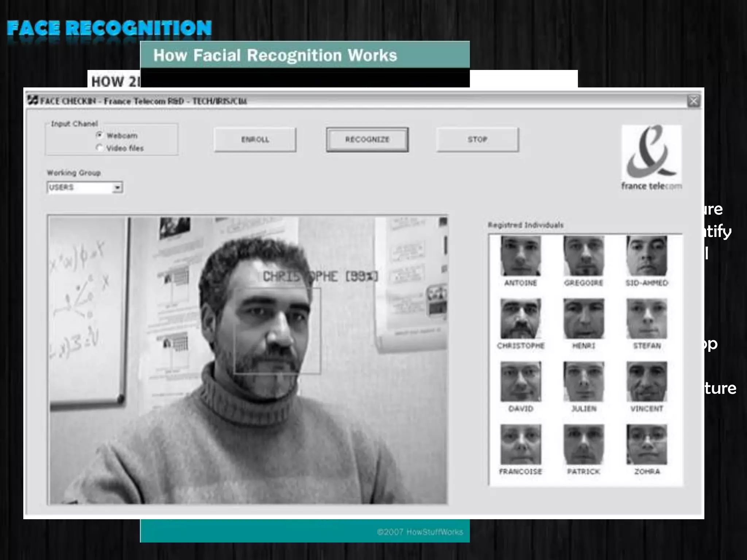Select JULIEN's registered face thumbnail
747x560 pixels.
pyautogui.click(x=584, y=382)
